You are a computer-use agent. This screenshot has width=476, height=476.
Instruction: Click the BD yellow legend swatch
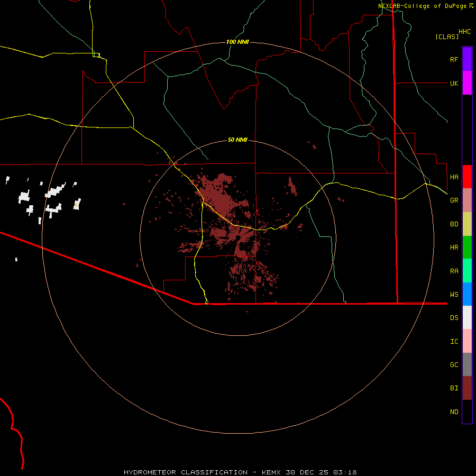pyautogui.click(x=467, y=224)
